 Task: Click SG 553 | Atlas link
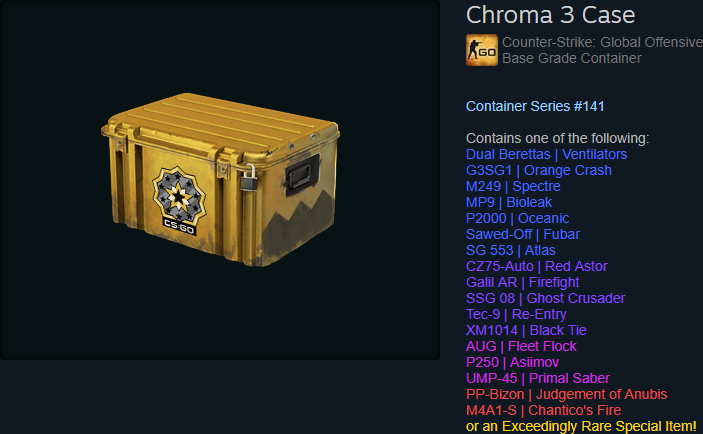coord(511,250)
